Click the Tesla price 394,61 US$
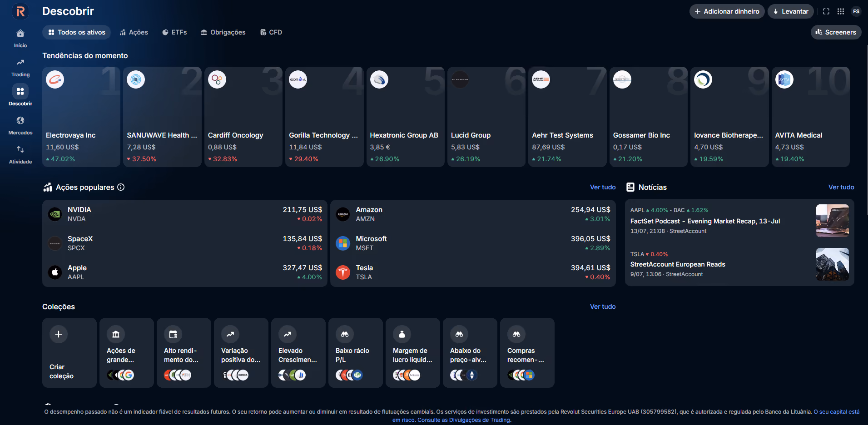The image size is (868, 425). (590, 268)
